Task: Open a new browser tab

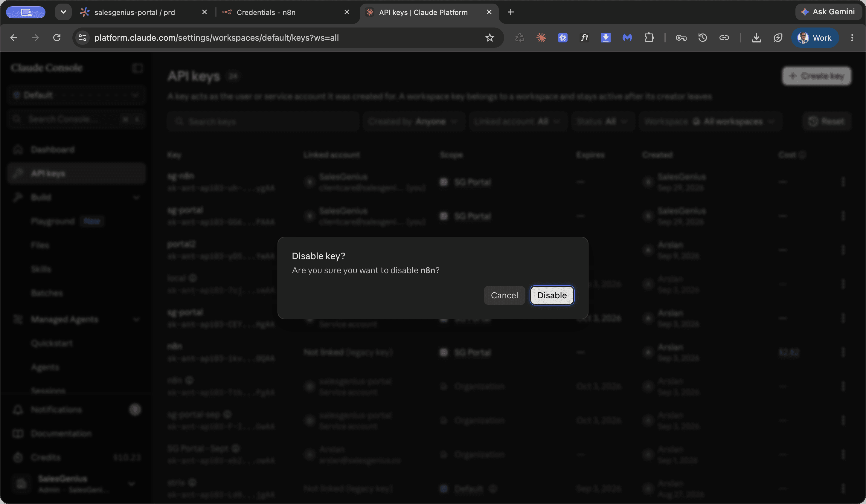Action: click(511, 12)
